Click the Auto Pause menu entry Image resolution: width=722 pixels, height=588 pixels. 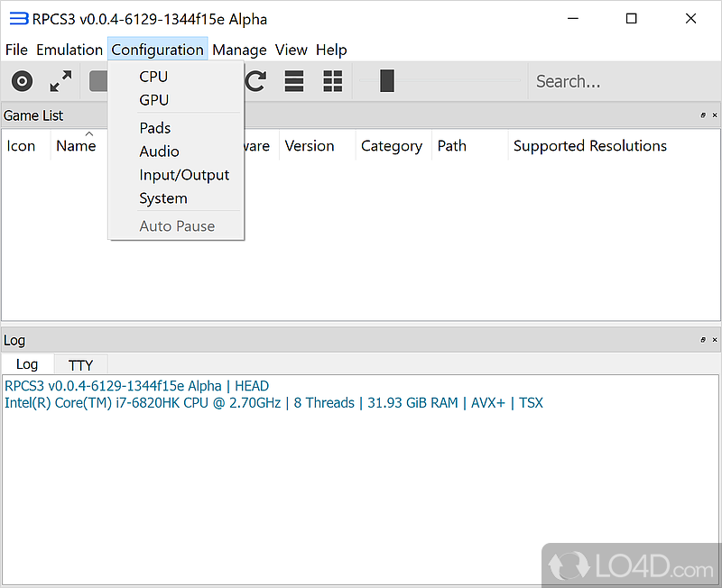(176, 226)
